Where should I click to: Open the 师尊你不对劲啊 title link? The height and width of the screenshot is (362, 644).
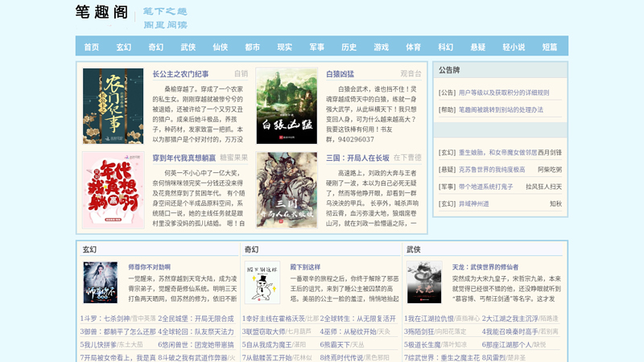point(150,267)
